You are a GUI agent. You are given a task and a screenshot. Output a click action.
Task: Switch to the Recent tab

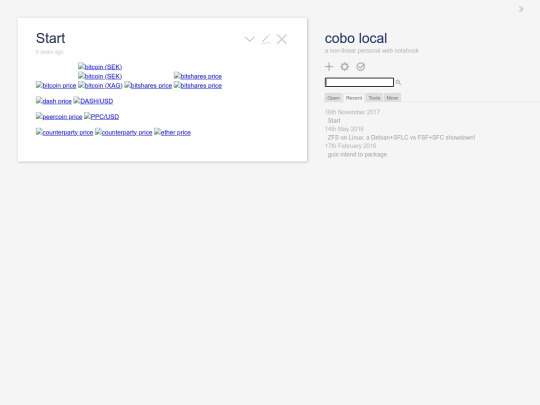point(354,98)
